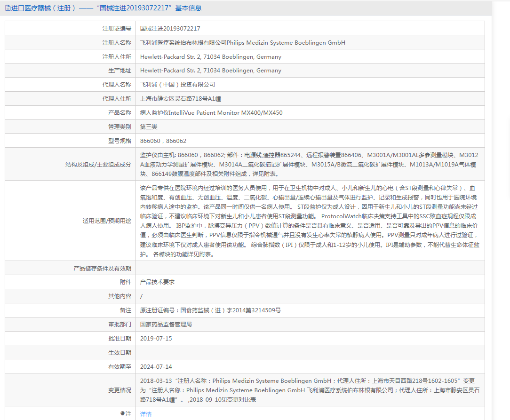The width and height of the screenshot is (510, 420).
Task: Click the 注册人住所 label cell
Action: (70, 56)
